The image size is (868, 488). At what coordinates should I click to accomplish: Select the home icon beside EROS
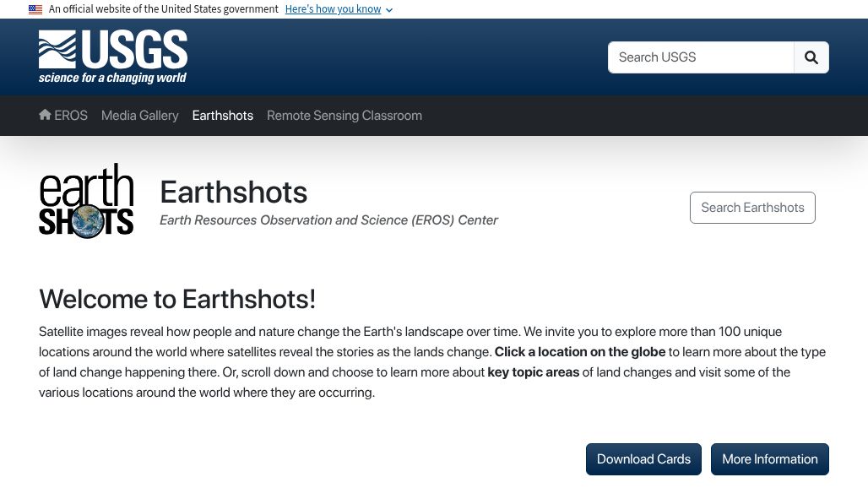(x=45, y=114)
